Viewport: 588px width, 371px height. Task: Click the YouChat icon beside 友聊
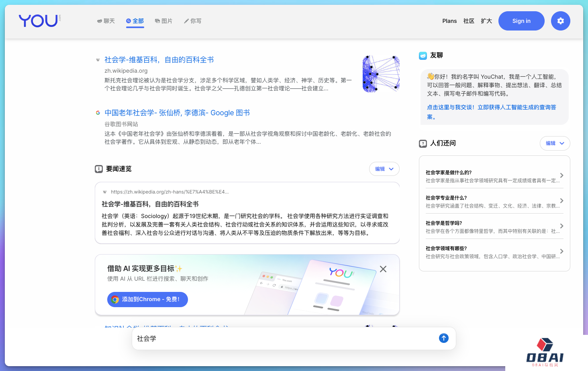[423, 55]
